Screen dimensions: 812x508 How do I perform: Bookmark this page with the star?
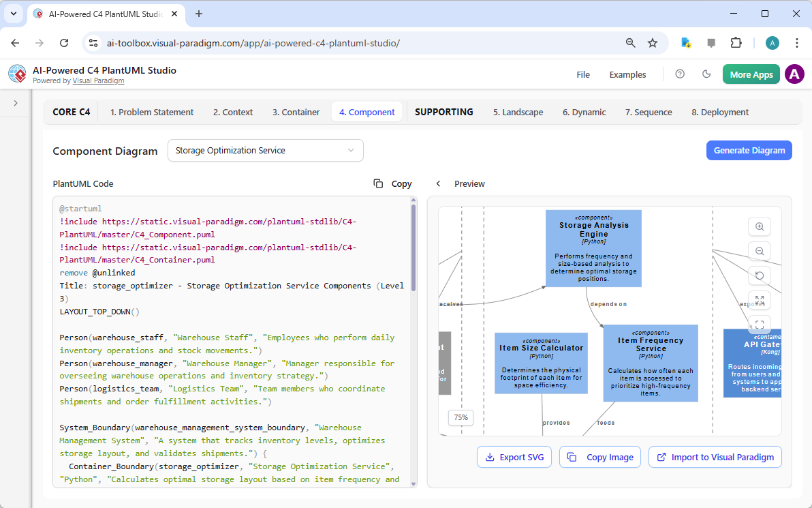point(653,42)
